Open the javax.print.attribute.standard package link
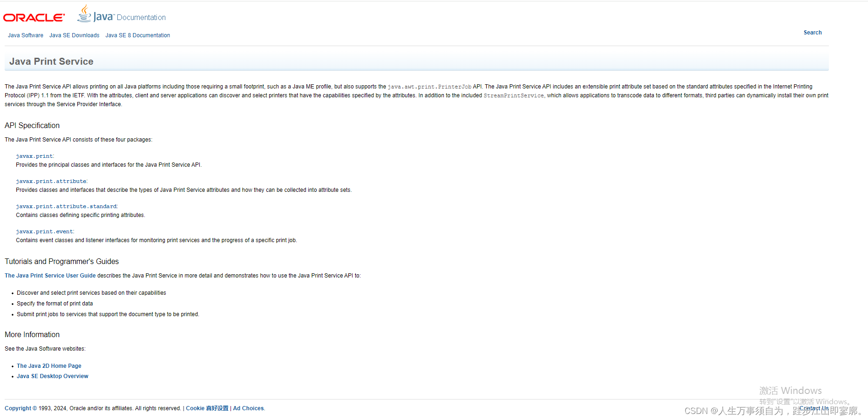Screen dimensions: 868x420 (x=66, y=206)
